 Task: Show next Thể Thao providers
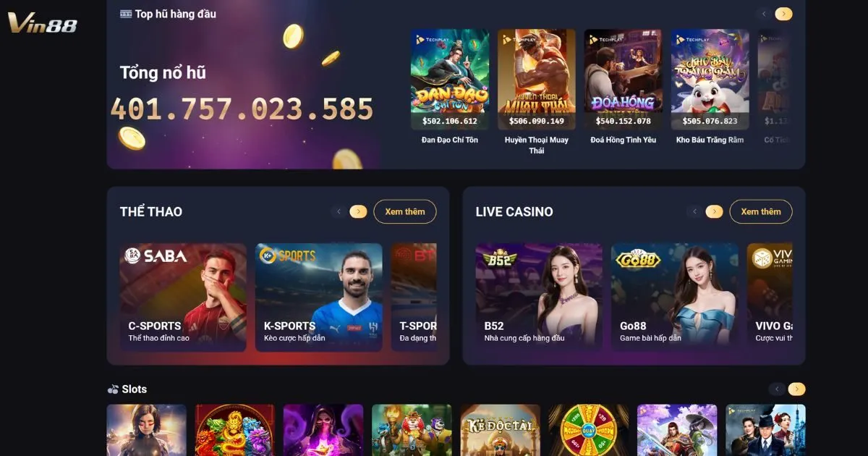(x=358, y=211)
